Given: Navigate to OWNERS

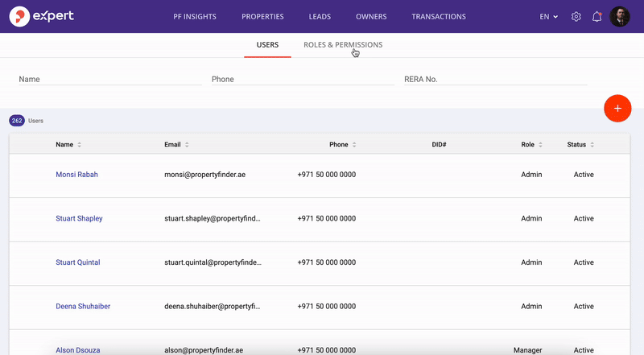Looking at the screenshot, I should 371,17.
